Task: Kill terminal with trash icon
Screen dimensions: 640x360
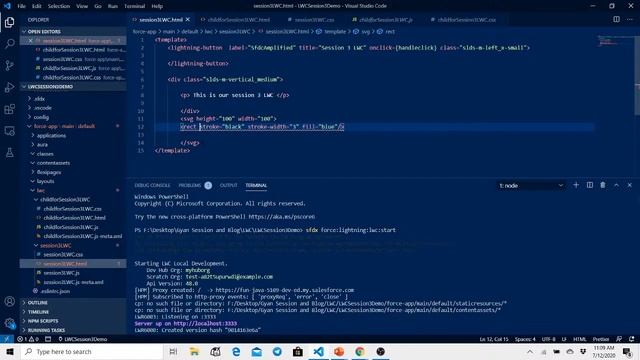Action: click(x=603, y=185)
